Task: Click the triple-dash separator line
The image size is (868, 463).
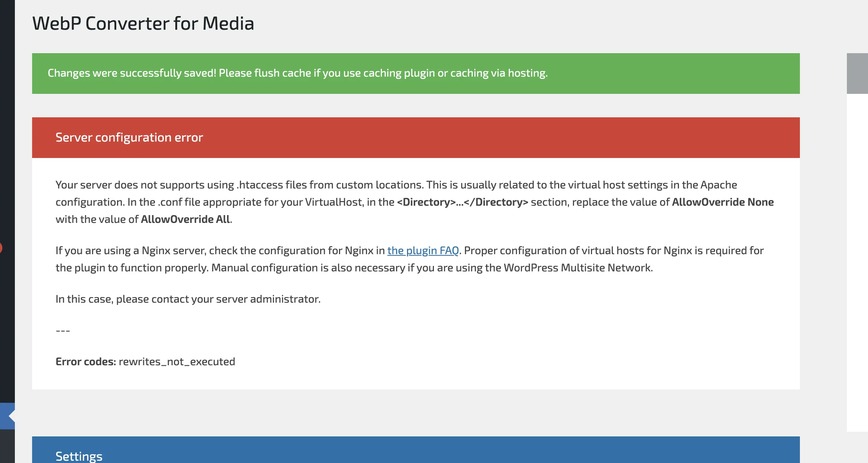Action: coord(63,330)
